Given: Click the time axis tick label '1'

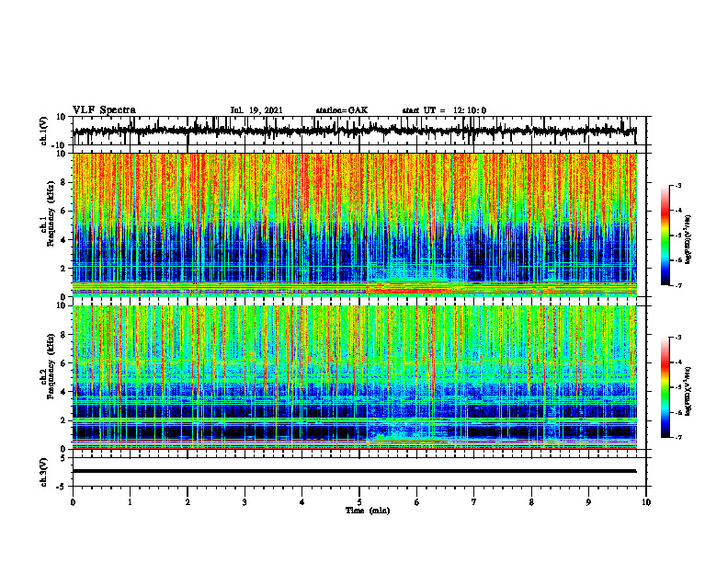Looking at the screenshot, I should point(130,502).
